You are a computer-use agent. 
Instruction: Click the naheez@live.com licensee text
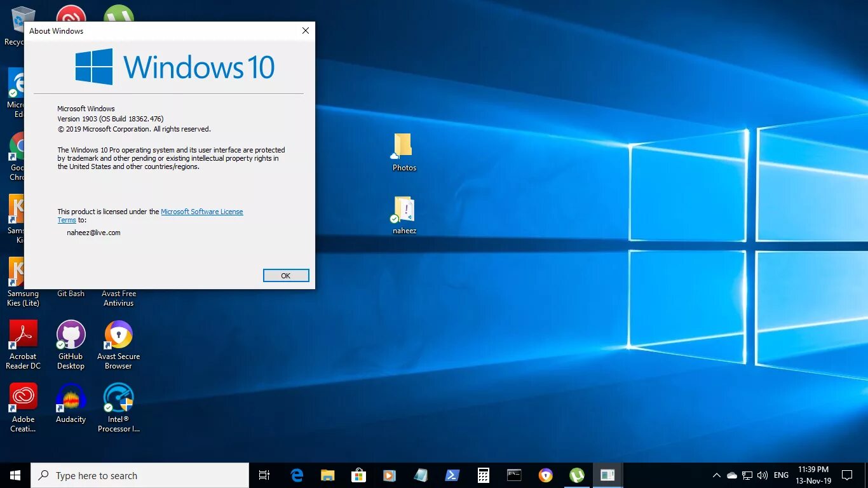[x=93, y=233]
